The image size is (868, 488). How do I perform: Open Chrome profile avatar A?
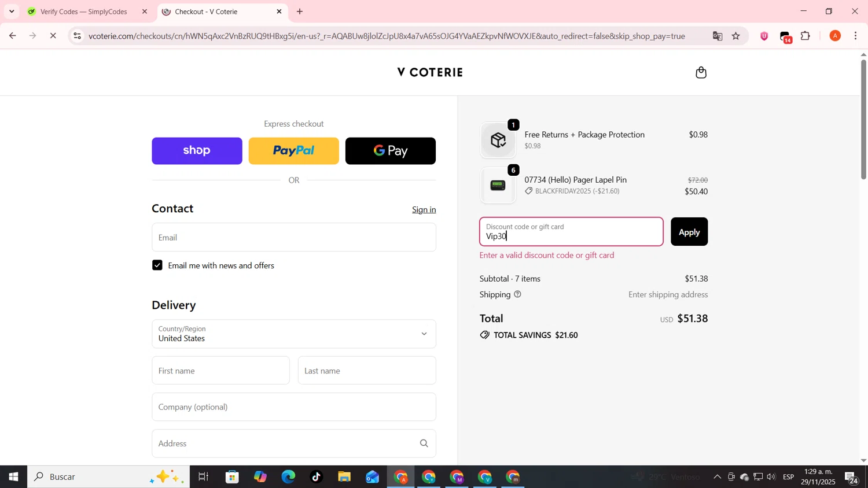click(835, 36)
